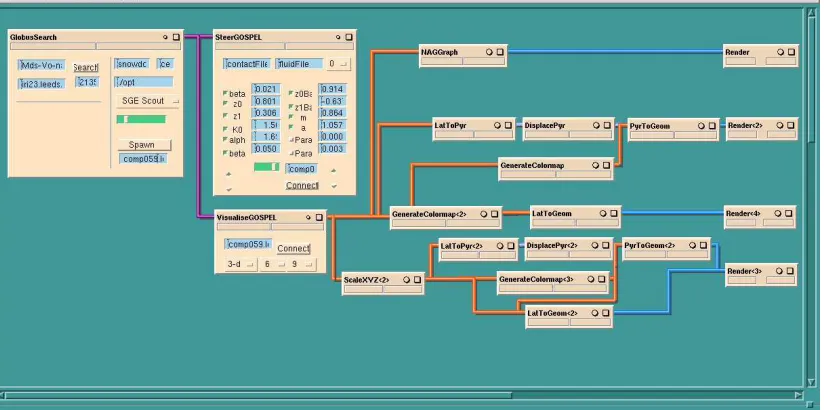Adjust the green slider in GlobusSearch
Screen dimensions: 824x410
(x=141, y=119)
